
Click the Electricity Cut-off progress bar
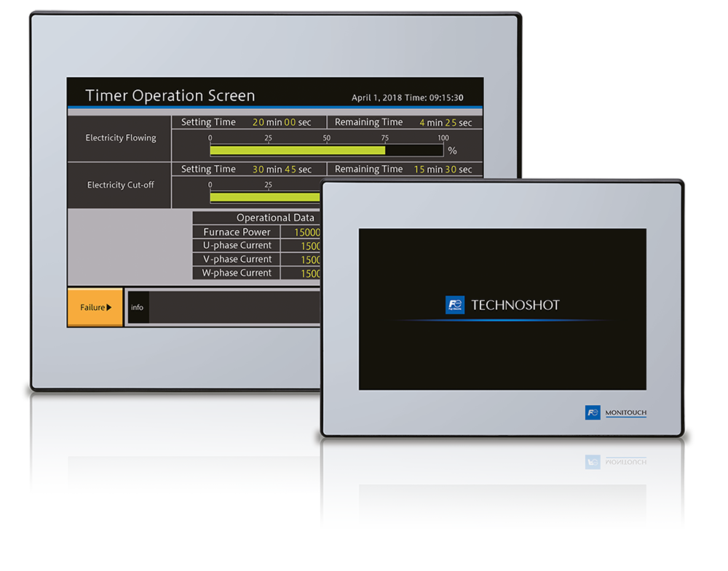point(265,197)
